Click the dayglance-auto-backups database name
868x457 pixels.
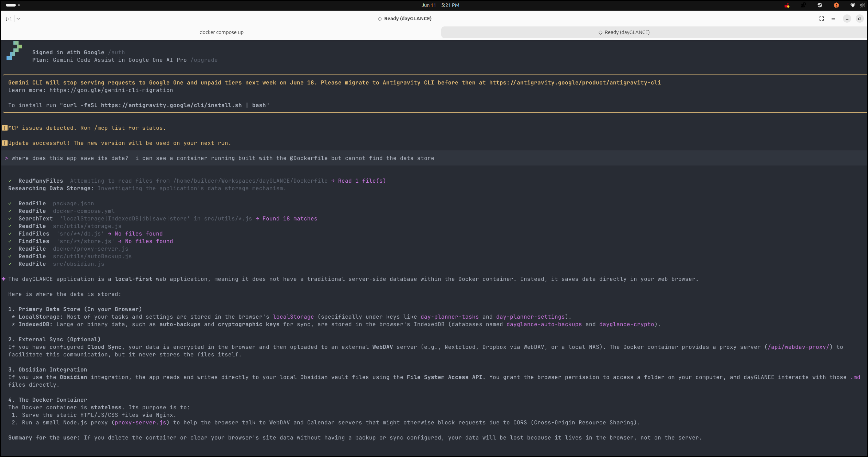click(544, 324)
